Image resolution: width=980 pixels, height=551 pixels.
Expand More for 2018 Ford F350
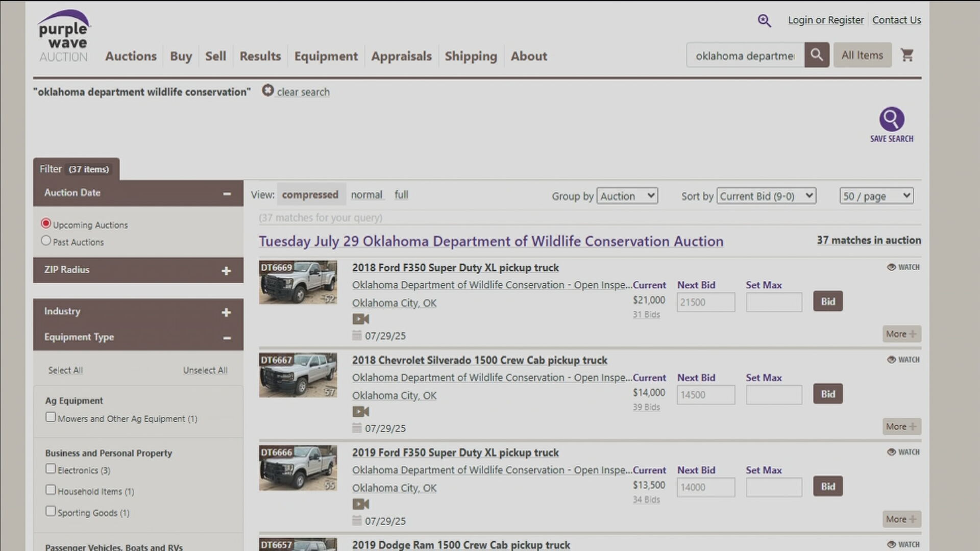(902, 334)
